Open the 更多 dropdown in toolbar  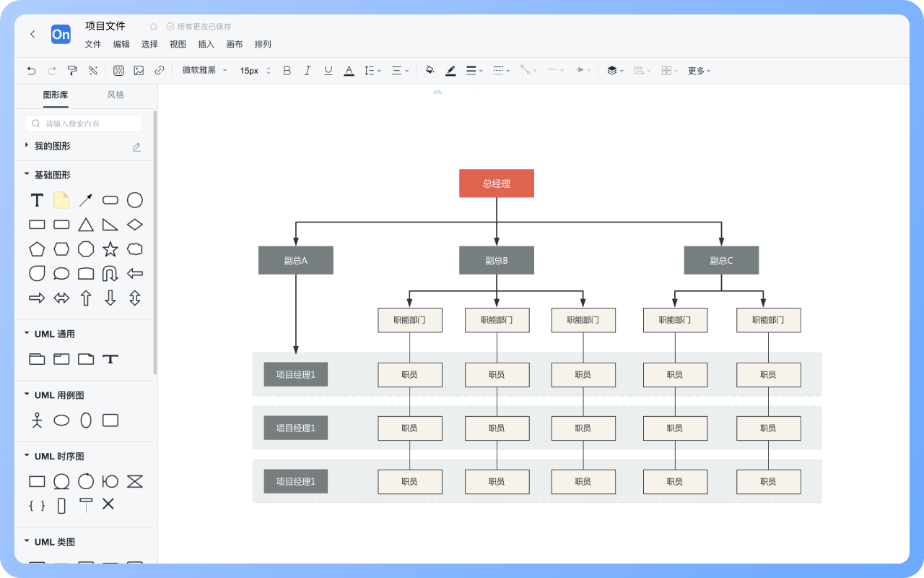point(699,71)
